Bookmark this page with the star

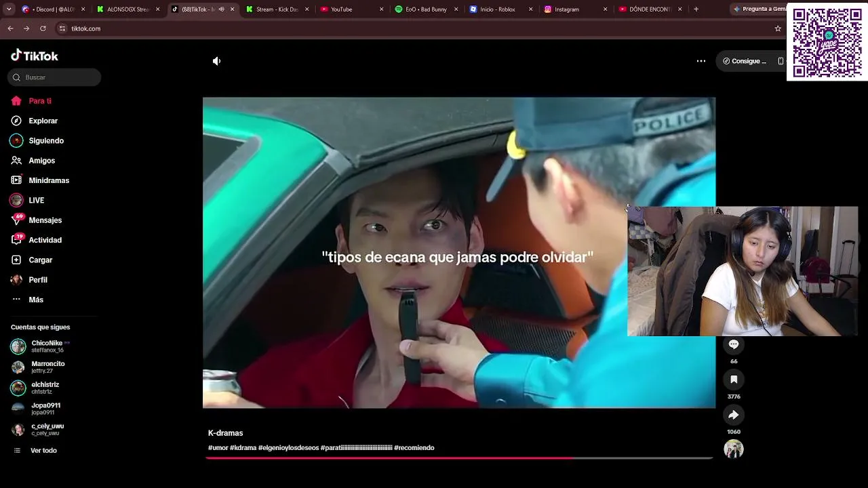(x=778, y=28)
